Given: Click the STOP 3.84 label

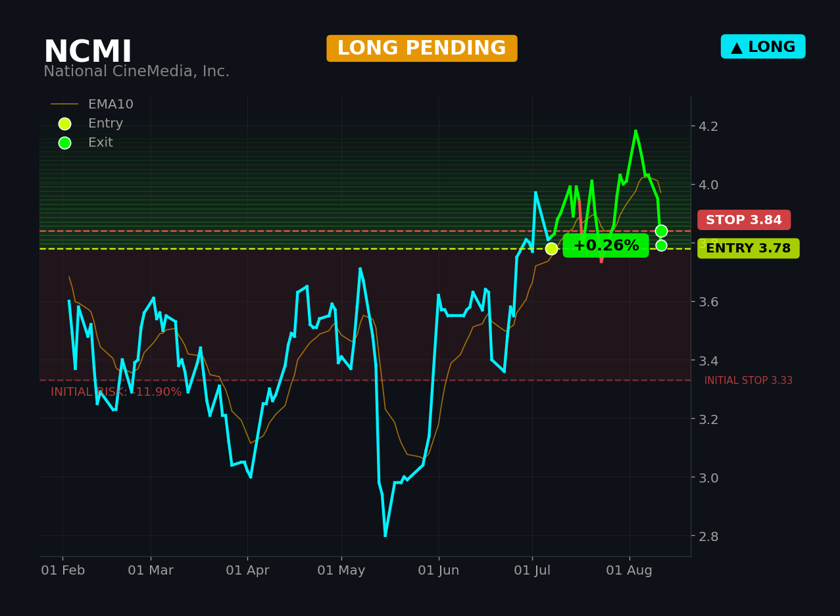Looking at the screenshot, I should 744,220.
